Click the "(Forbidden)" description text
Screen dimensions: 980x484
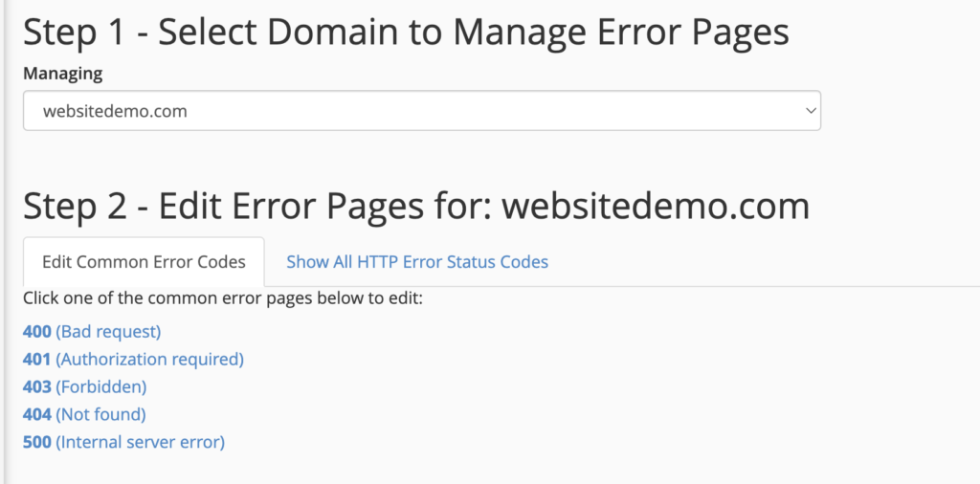click(101, 387)
